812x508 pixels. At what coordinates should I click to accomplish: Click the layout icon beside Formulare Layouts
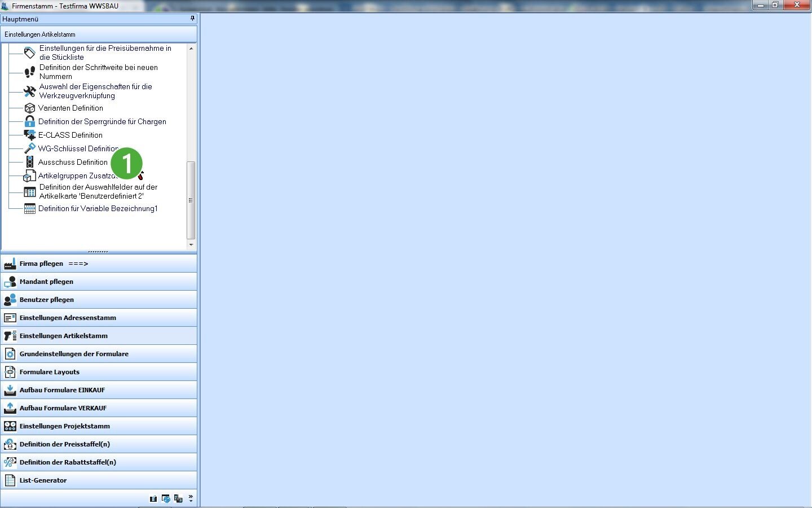click(10, 372)
